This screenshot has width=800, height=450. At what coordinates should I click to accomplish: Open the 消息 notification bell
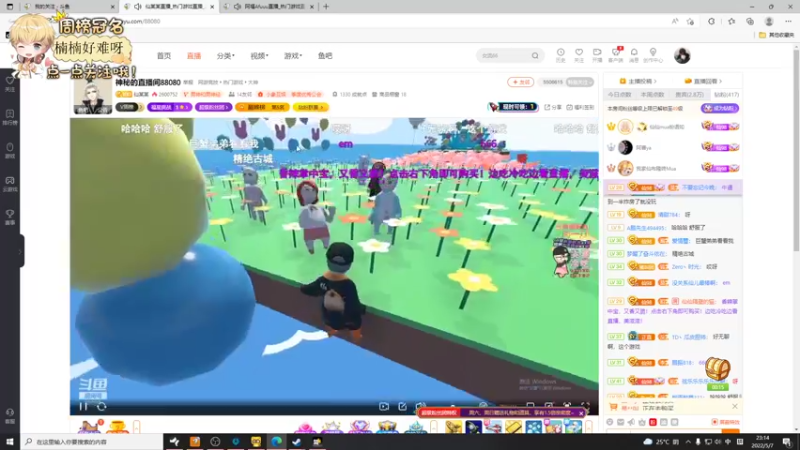point(634,55)
